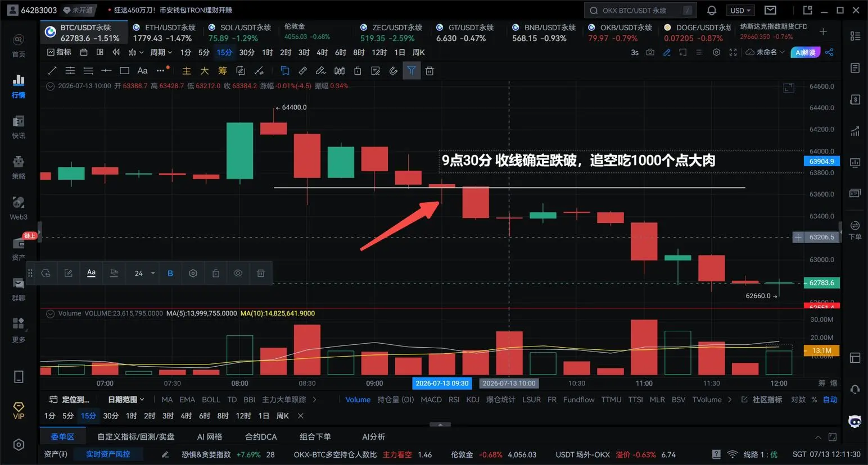The width and height of the screenshot is (868, 465).
Task: Add a new ticker tab with plus
Action: 823,32
